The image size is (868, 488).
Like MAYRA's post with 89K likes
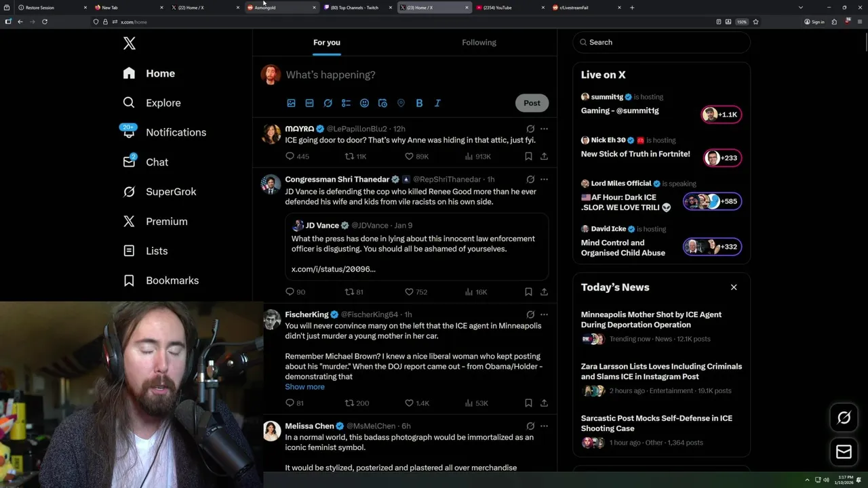[x=416, y=157]
